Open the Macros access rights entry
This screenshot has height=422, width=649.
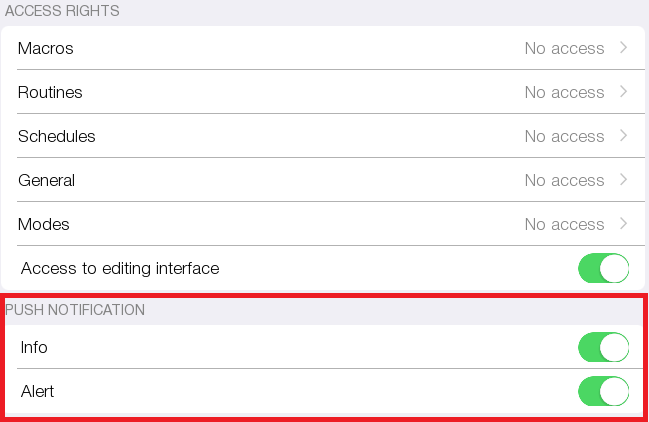[x=46, y=48]
